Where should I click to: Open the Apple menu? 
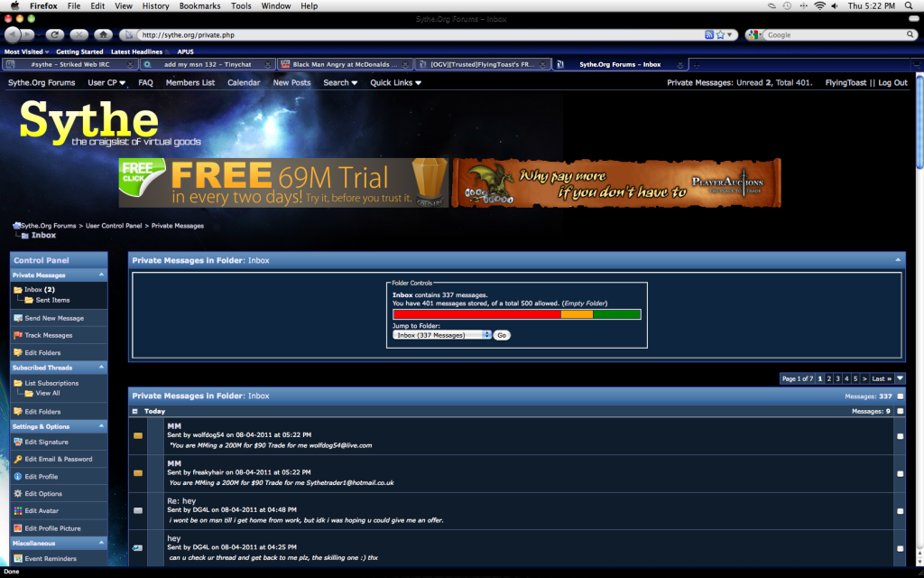pos(14,6)
